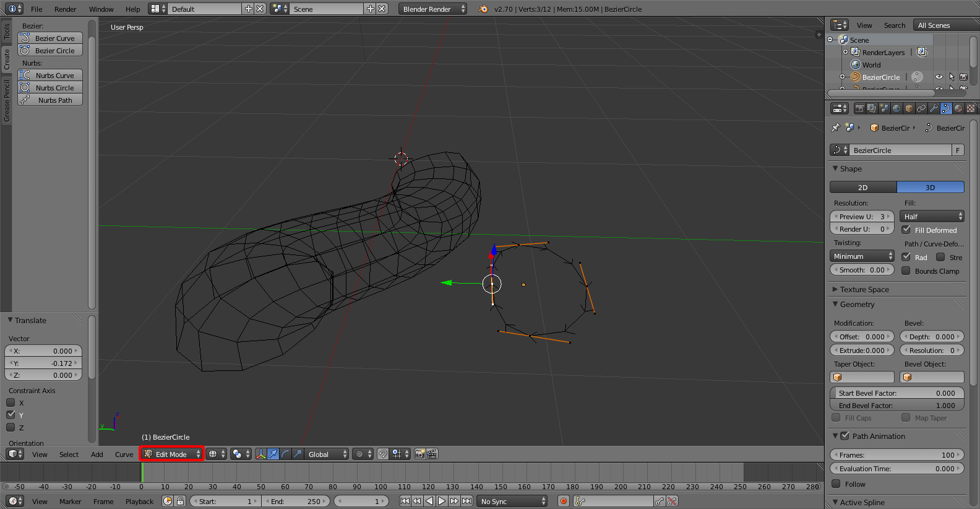Image resolution: width=980 pixels, height=509 pixels.
Task: Click the delete keyframes icon in timeline
Action: [x=673, y=501]
